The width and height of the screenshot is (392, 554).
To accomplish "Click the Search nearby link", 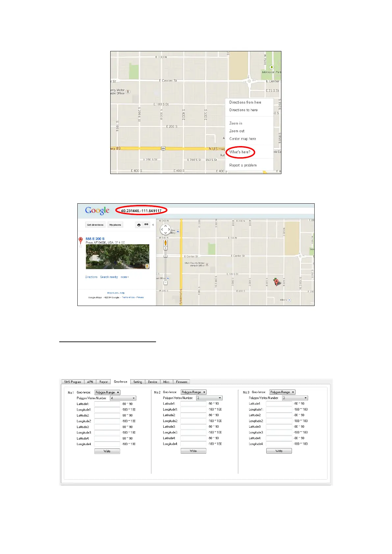I will [109, 277].
